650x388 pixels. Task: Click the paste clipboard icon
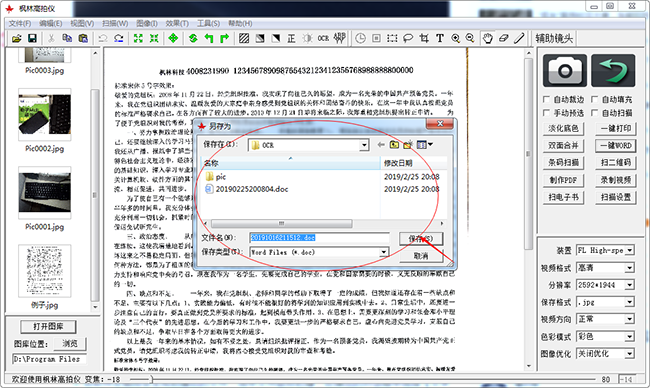point(83,39)
